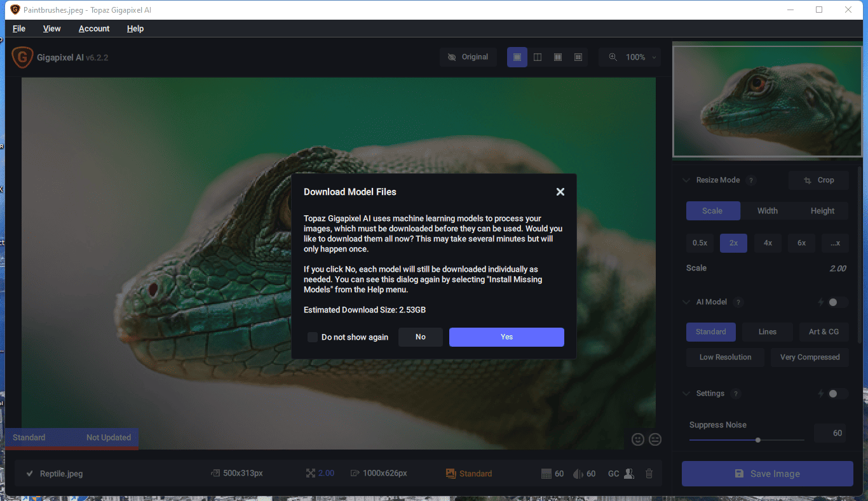
Task: Open the Account menu
Action: (94, 29)
